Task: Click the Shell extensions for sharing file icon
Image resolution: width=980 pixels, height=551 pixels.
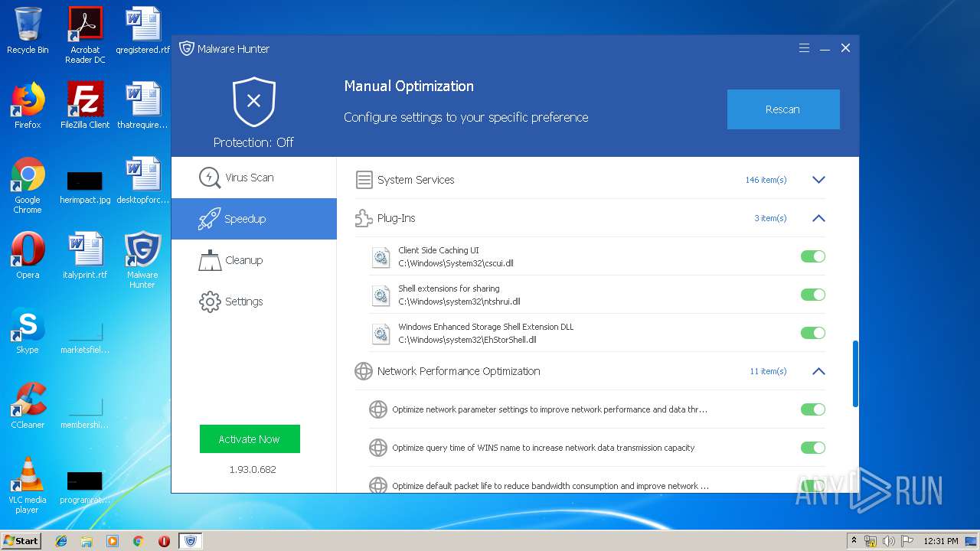Action: tap(381, 295)
